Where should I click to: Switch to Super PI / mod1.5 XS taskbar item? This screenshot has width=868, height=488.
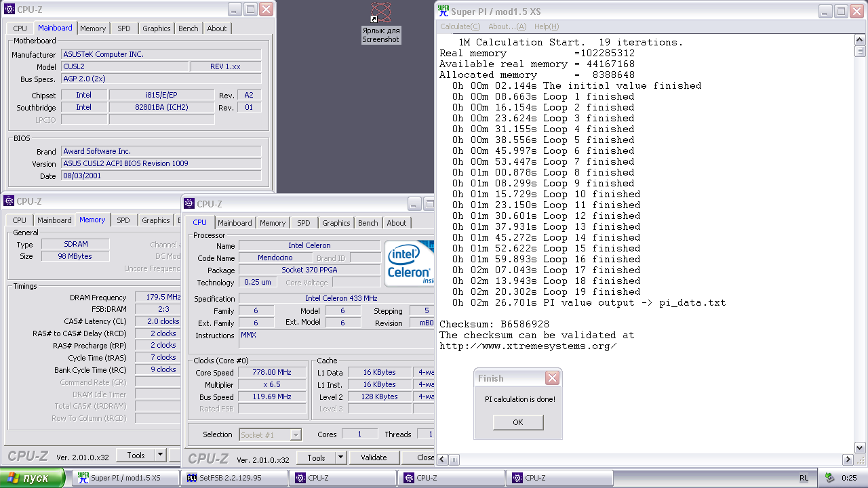125,478
